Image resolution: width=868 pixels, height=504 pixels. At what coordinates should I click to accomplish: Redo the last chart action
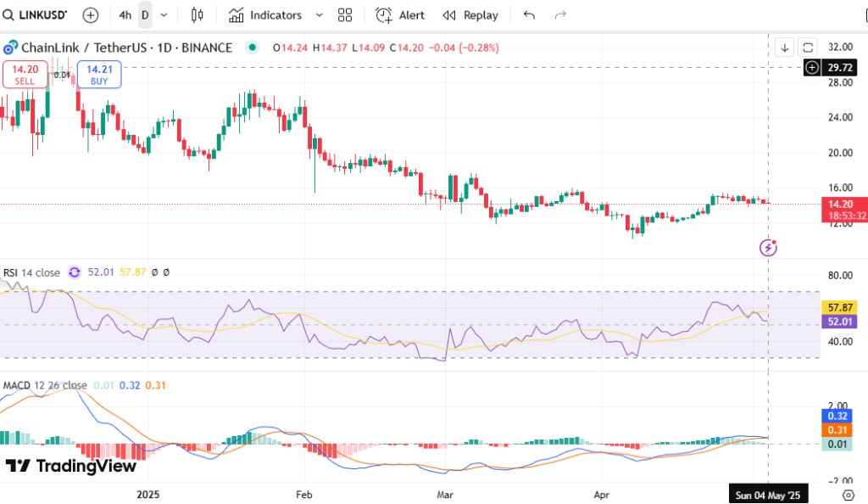point(561,15)
